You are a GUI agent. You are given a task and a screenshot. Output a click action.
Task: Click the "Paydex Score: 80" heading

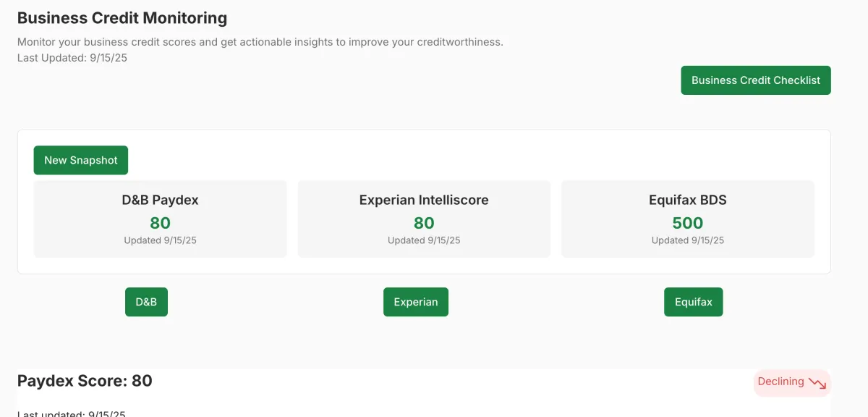click(x=85, y=381)
